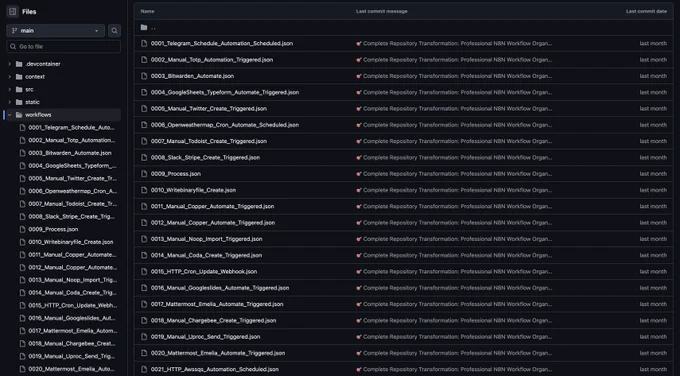
Task: Focus the Go to file input
Action: [x=64, y=46]
